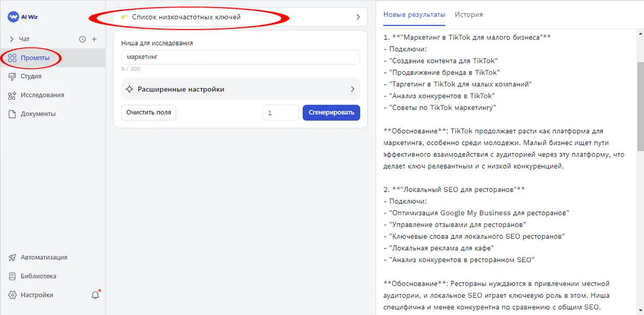This screenshot has width=644, height=315.
Task: Open chat history via the clock icon
Action: pos(82,39)
